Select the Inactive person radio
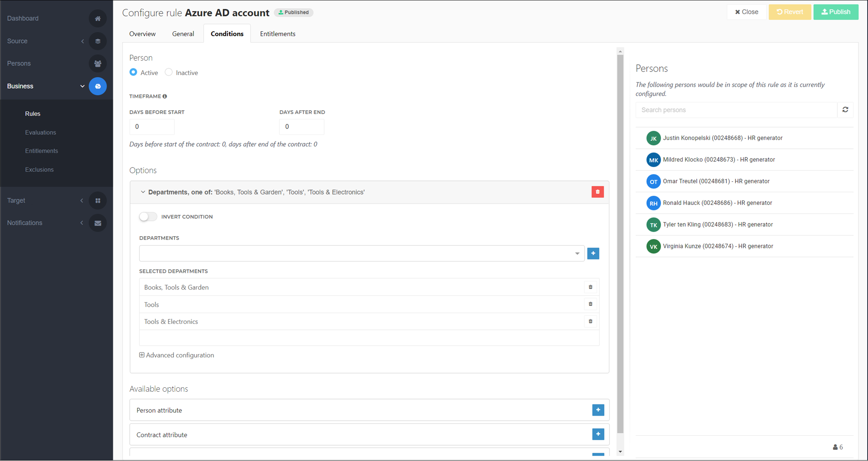 (169, 72)
